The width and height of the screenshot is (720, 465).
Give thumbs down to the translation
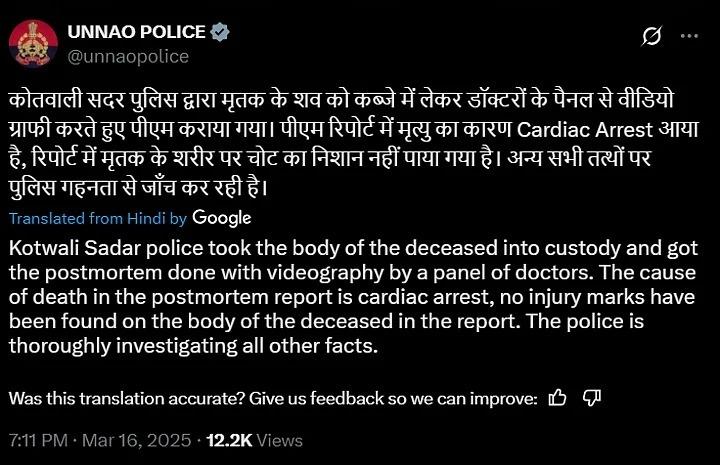[x=591, y=398]
